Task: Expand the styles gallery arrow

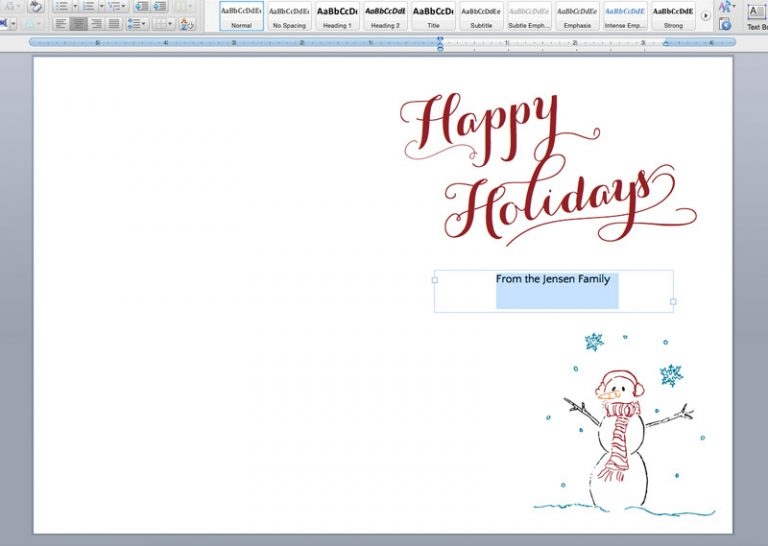Action: pos(706,16)
